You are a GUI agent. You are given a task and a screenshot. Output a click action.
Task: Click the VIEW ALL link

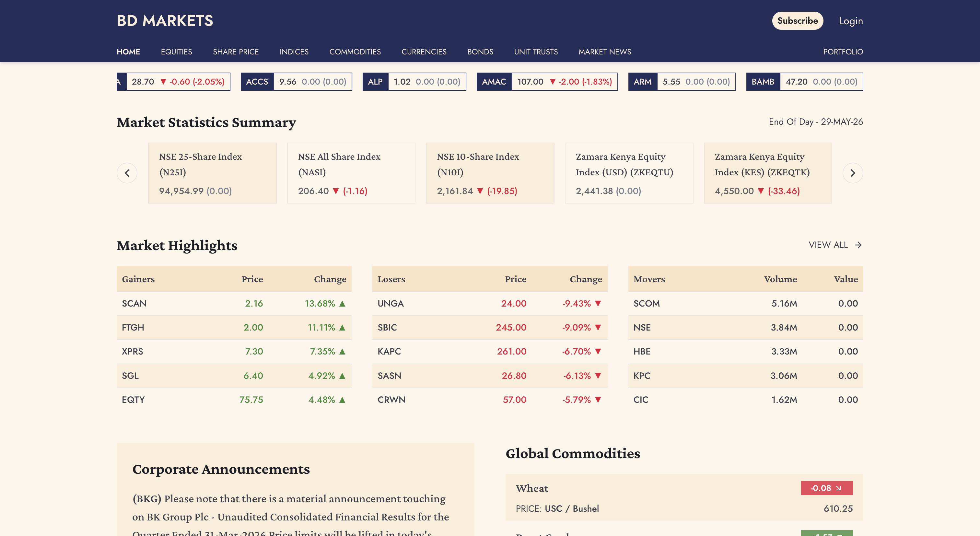coord(835,245)
